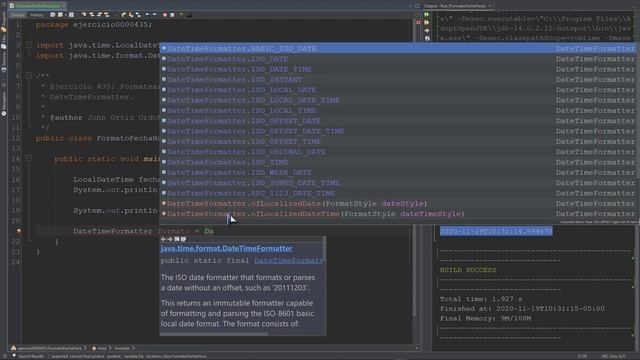Go forward in Javadoc popup
Screen dimensions: 640x360
coord(170,239)
